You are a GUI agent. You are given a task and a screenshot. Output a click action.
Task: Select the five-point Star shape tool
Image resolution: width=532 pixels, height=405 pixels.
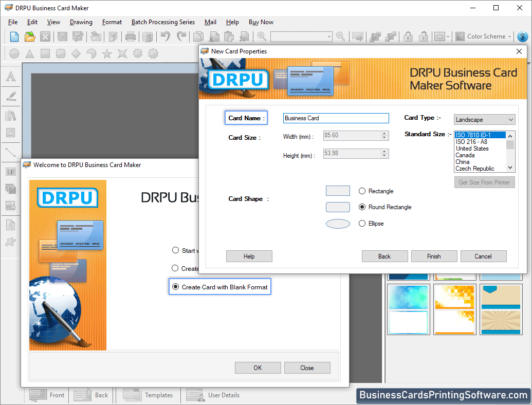coord(107,53)
